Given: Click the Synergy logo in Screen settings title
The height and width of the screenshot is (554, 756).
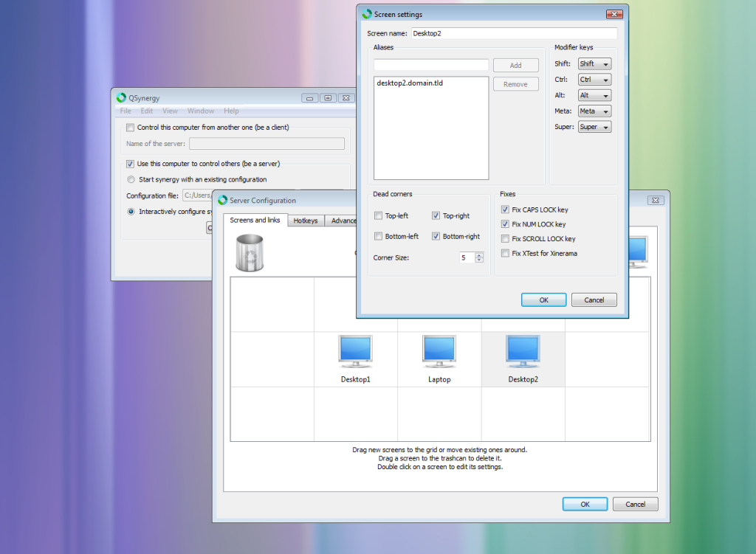Looking at the screenshot, I should [x=367, y=14].
